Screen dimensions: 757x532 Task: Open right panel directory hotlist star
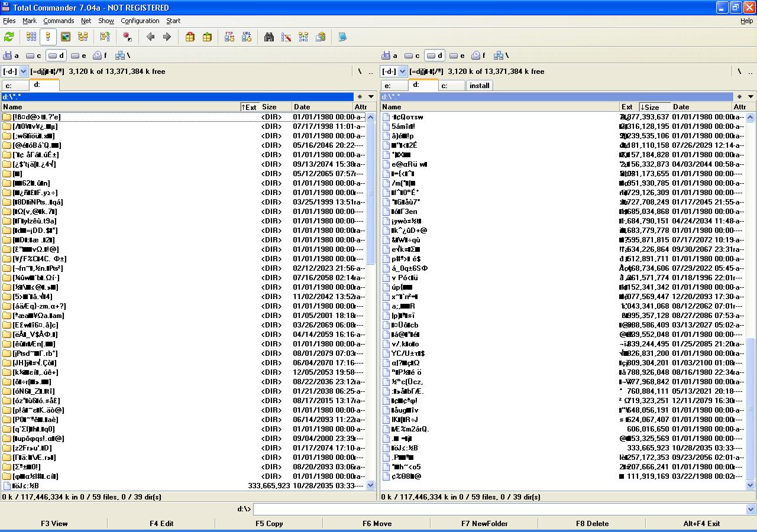tap(739, 96)
